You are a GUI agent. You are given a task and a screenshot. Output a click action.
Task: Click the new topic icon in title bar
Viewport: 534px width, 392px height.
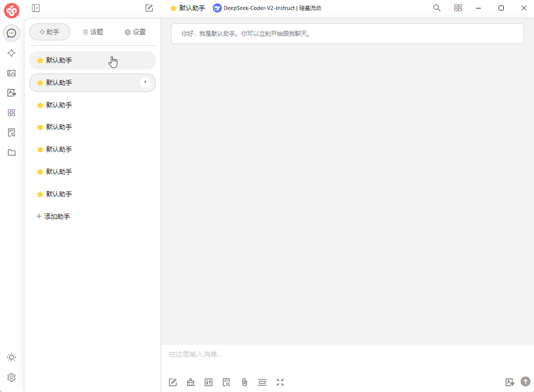(149, 8)
